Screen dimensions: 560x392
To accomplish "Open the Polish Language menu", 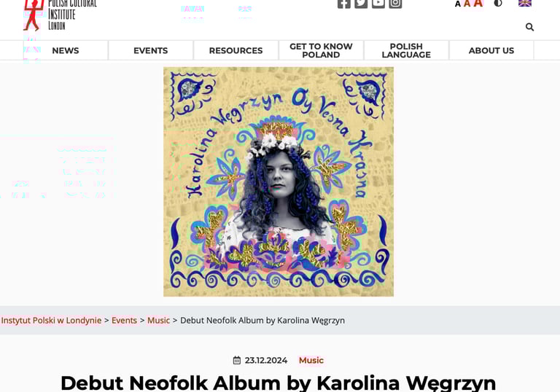I will coord(406,51).
